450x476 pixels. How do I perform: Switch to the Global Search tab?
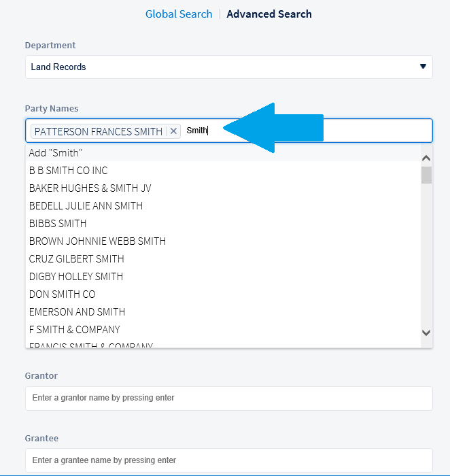click(x=179, y=14)
